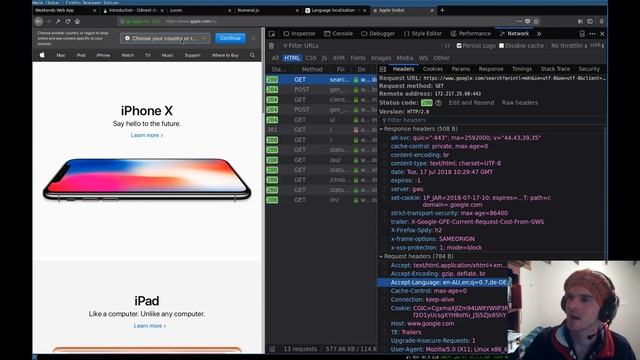Open the Choose your country dropdown
Viewport: 640px width, 360px height.
point(165,38)
